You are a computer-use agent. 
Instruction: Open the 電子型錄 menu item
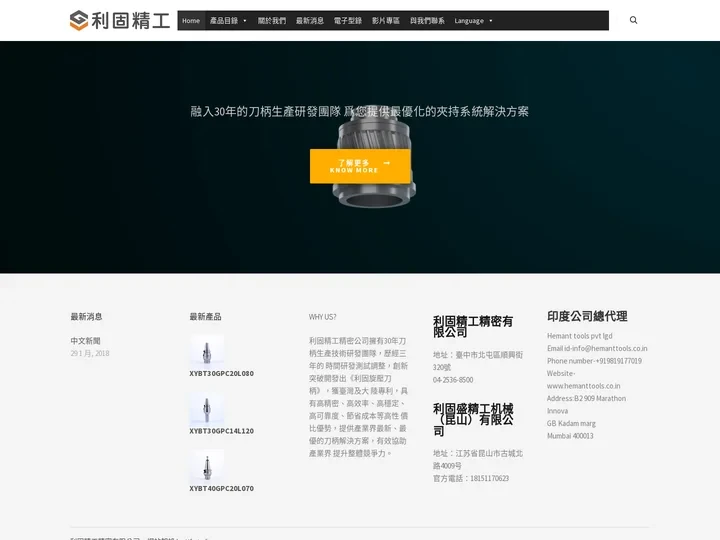[x=348, y=21]
